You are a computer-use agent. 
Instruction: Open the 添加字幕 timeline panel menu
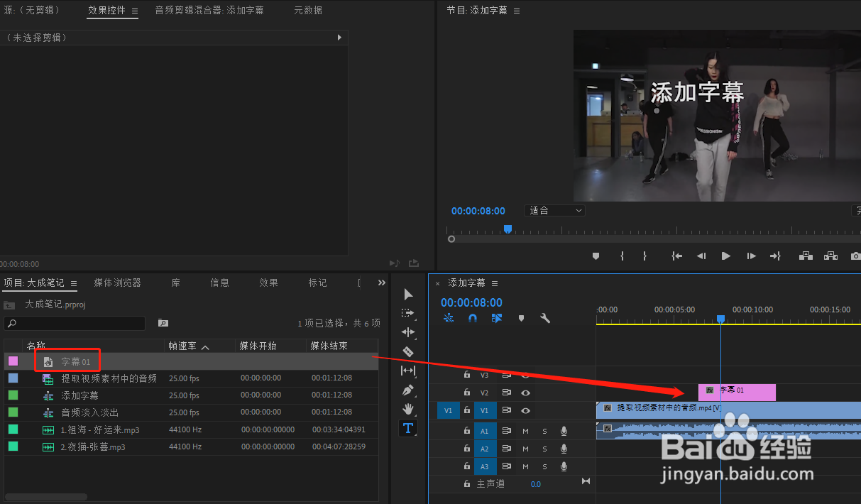495,283
